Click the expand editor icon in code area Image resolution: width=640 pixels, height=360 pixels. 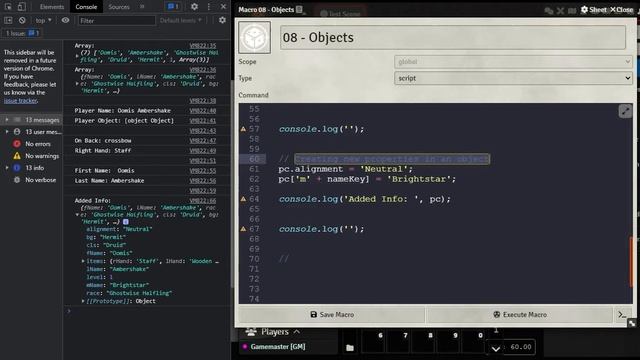tap(625, 111)
